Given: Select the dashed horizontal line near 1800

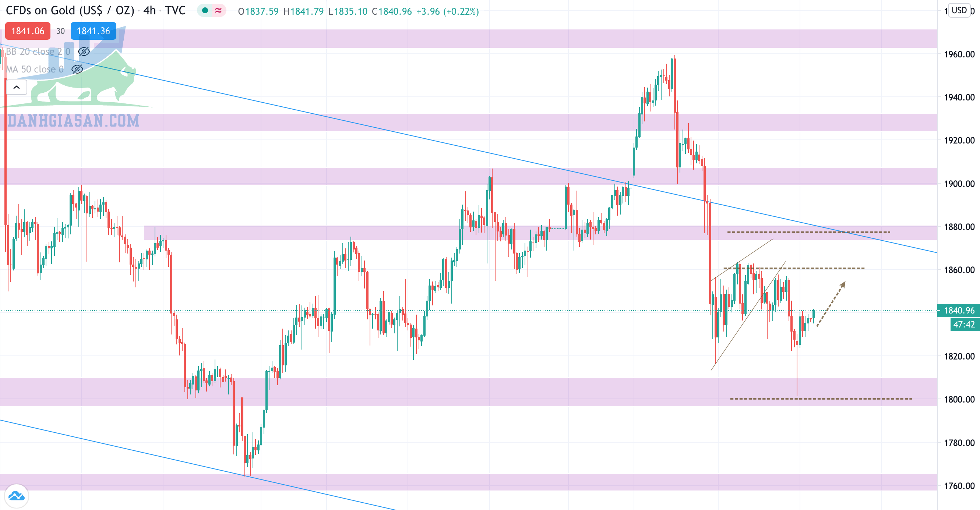Looking at the screenshot, I should click(x=821, y=399).
